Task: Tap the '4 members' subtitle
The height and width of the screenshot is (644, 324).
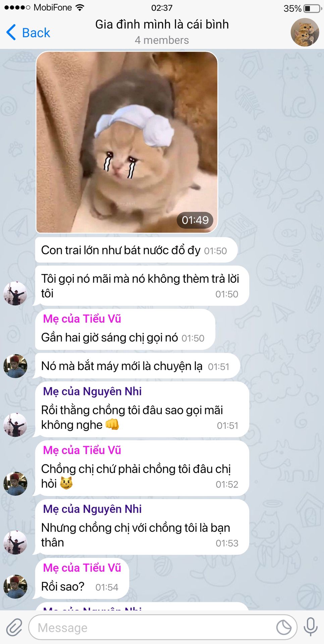Action: click(162, 40)
